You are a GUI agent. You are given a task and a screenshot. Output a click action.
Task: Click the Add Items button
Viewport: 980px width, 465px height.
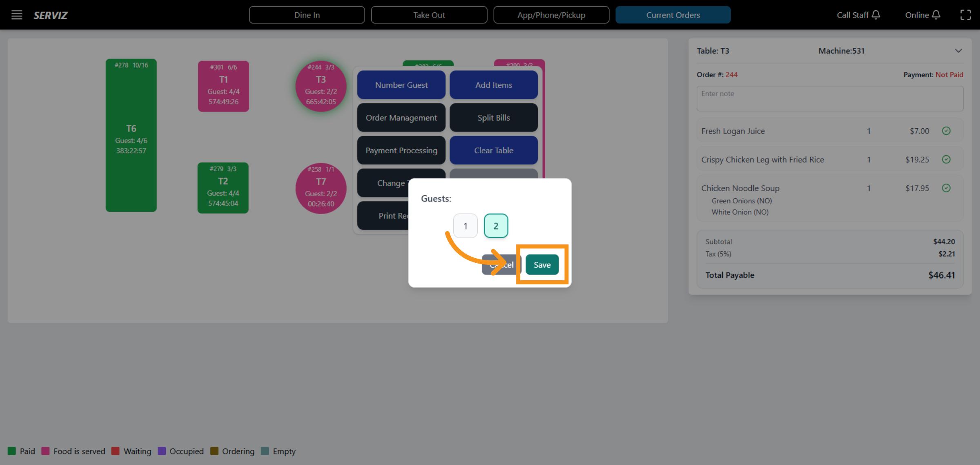(493, 85)
